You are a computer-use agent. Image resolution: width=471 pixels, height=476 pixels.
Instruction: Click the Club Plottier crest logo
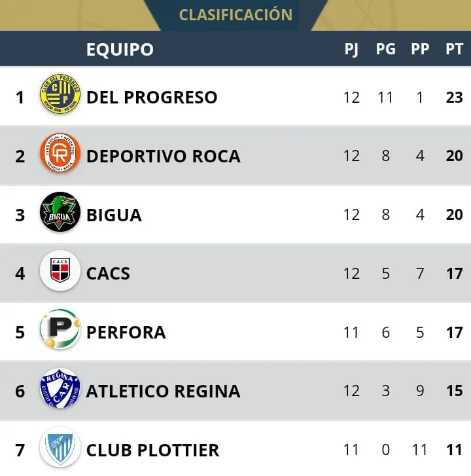click(x=60, y=449)
